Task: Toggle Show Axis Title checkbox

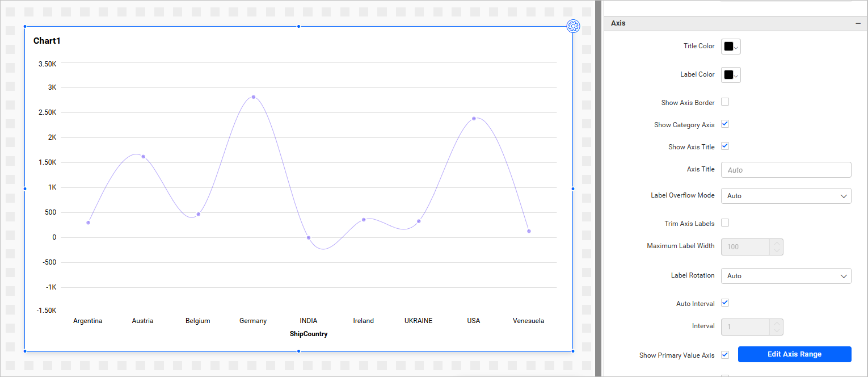Action: coord(724,146)
